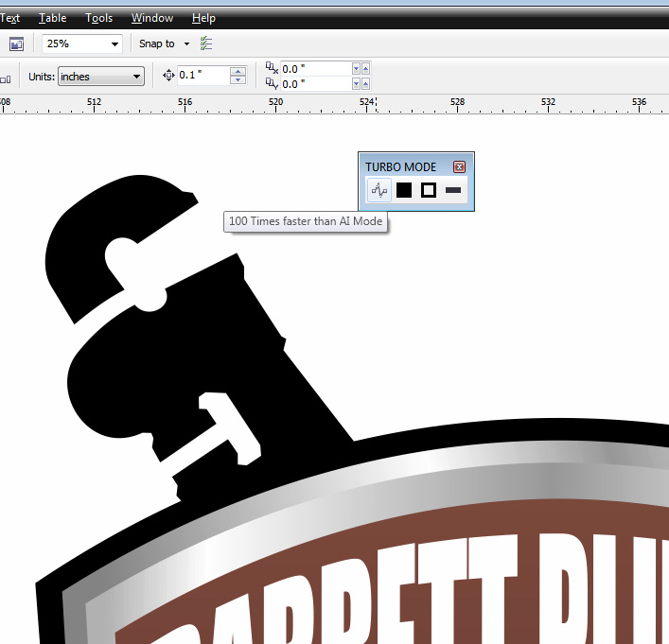Click the page orientation icon left of Units
The width and height of the screenshot is (669, 644).
(6, 79)
